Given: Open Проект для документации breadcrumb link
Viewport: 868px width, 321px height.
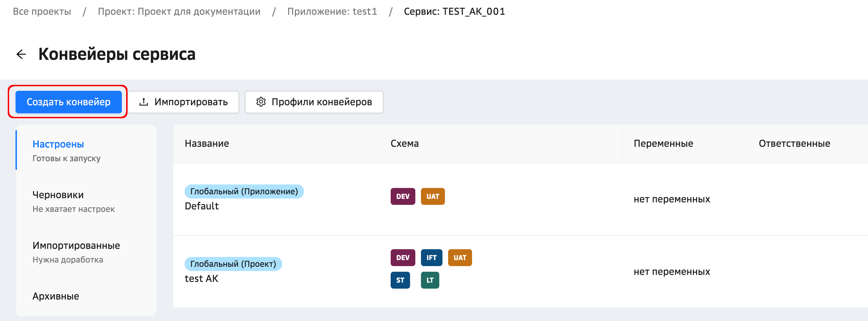Looking at the screenshot, I should pos(179,12).
